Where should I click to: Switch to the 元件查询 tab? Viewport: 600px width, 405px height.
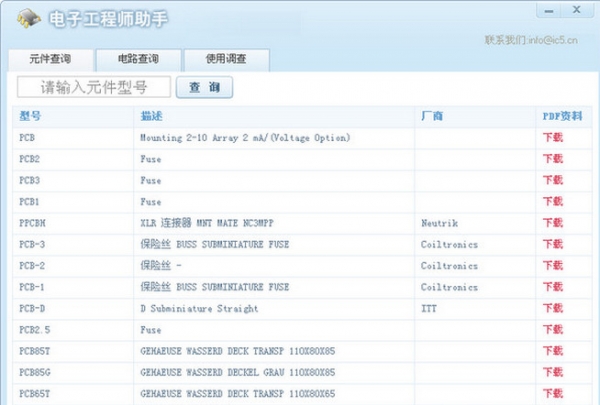(51, 59)
